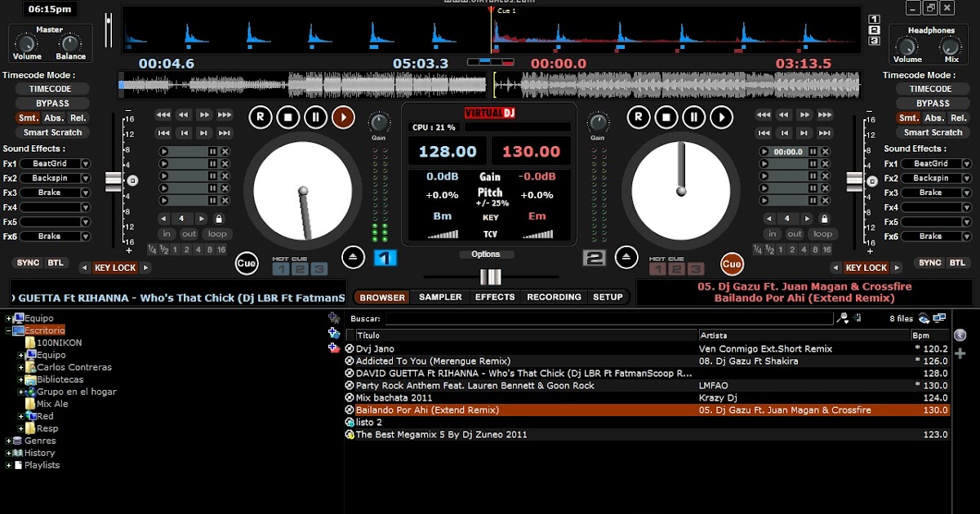Click the right deck orange Cue button

pyautogui.click(x=732, y=264)
